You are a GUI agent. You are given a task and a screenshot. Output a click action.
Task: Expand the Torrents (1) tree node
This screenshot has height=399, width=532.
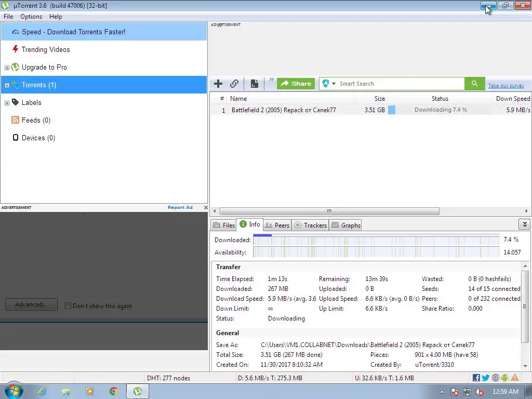(7, 85)
